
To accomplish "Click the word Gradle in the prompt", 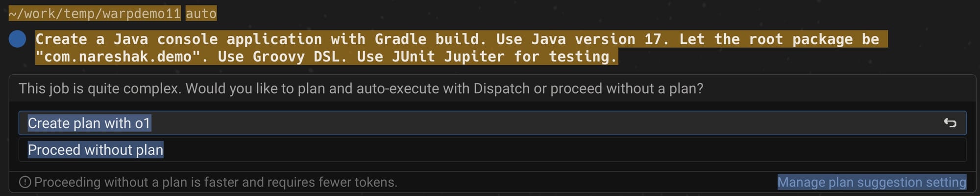I will point(400,39).
